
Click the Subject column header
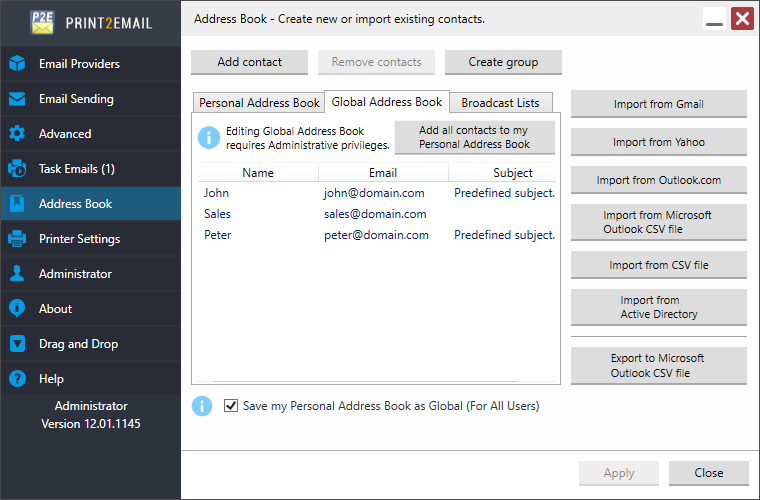pos(503,172)
